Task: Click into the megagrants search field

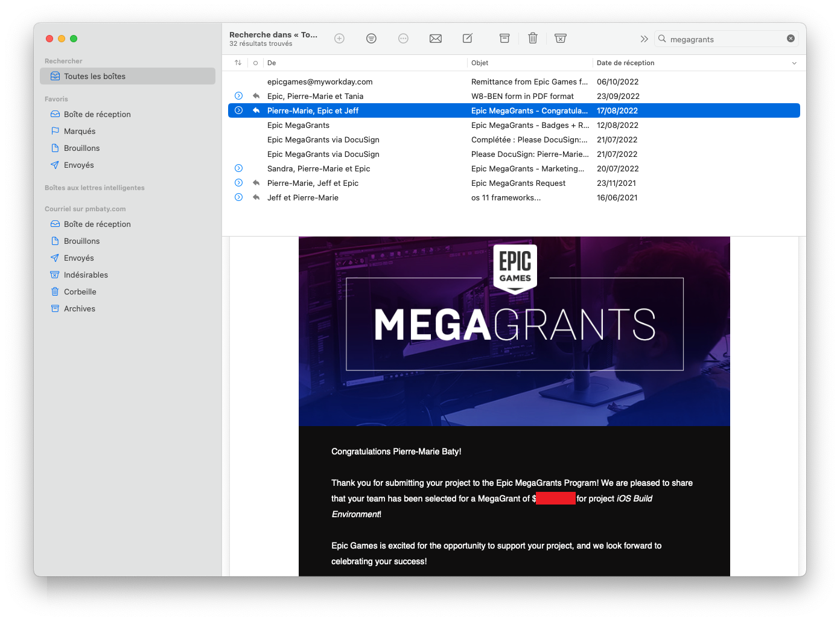Action: (x=724, y=39)
